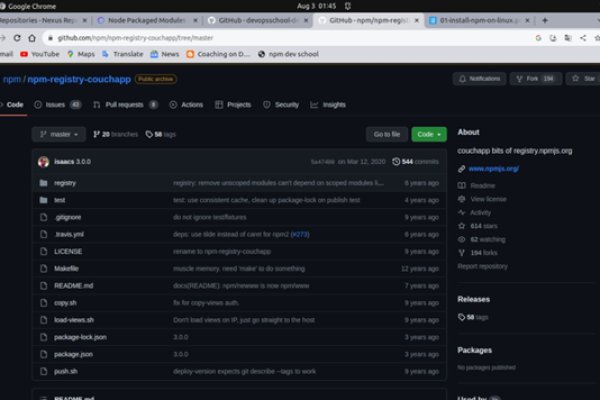Open Coaching on D... bookmark
This screenshot has width=600, height=400.
[218, 54]
